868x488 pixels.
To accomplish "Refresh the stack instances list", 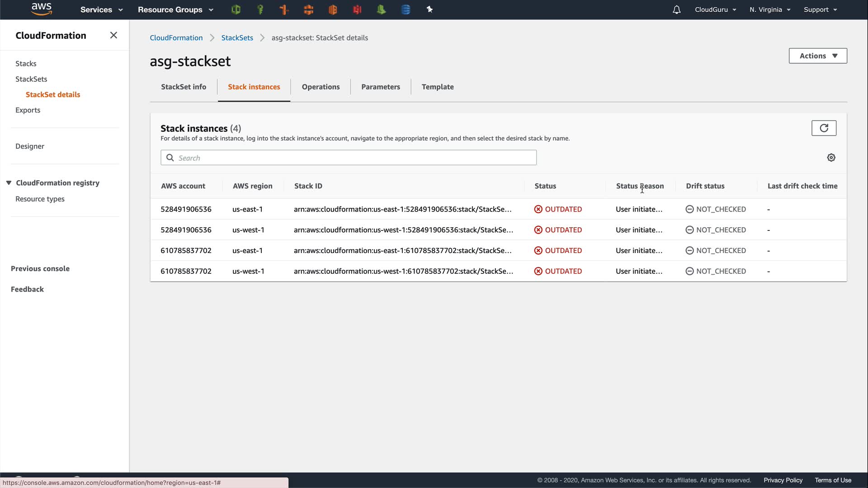I will (824, 128).
